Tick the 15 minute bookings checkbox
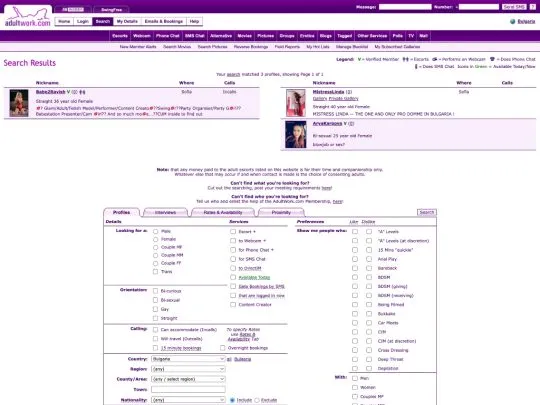 [156, 348]
